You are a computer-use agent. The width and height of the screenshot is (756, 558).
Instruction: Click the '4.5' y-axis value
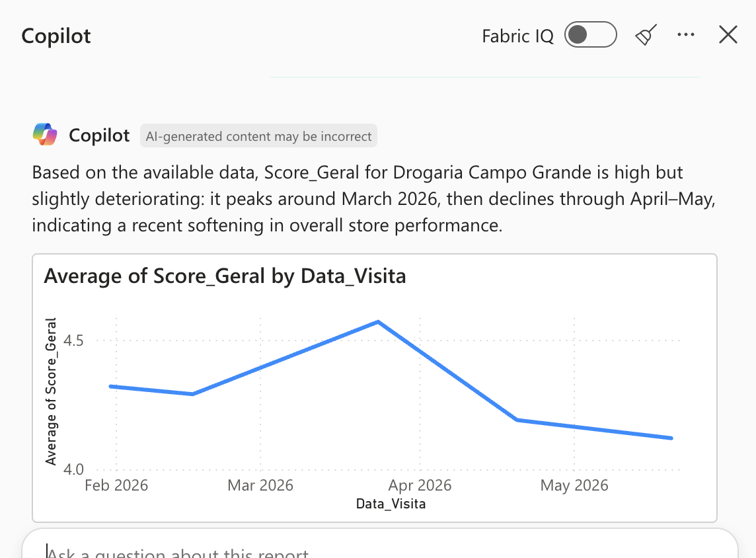(x=73, y=340)
